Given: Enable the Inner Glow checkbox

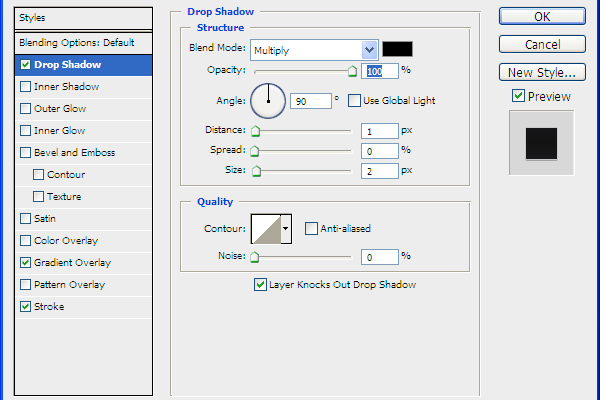Looking at the screenshot, I should (25, 131).
